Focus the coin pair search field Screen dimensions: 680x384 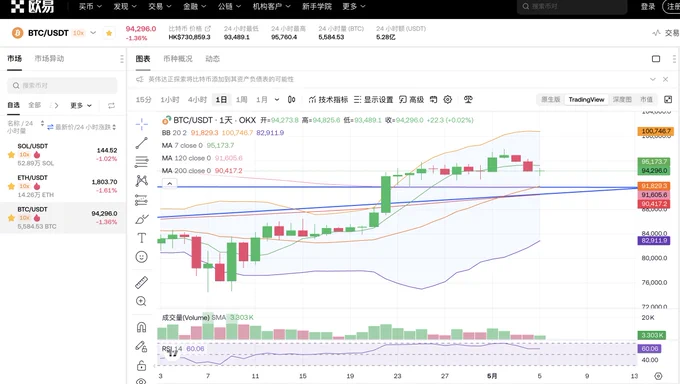[x=62, y=85]
